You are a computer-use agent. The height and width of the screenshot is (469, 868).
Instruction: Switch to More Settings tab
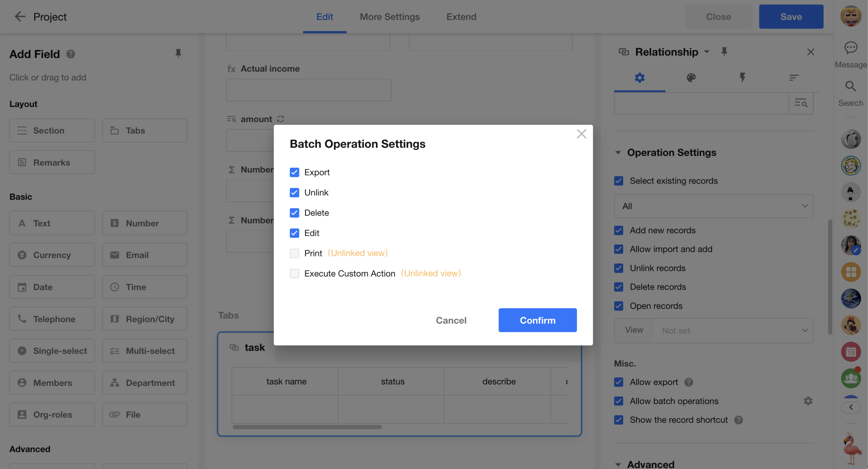(x=390, y=17)
